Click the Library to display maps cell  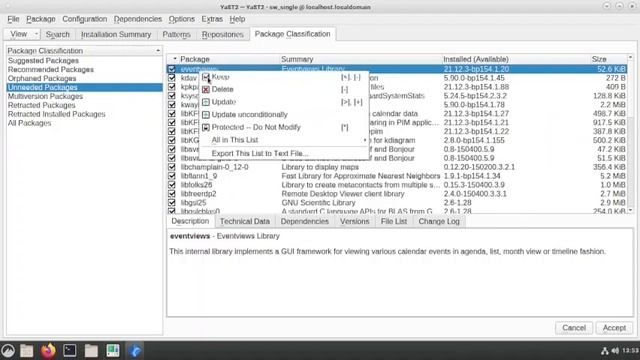tap(320, 167)
